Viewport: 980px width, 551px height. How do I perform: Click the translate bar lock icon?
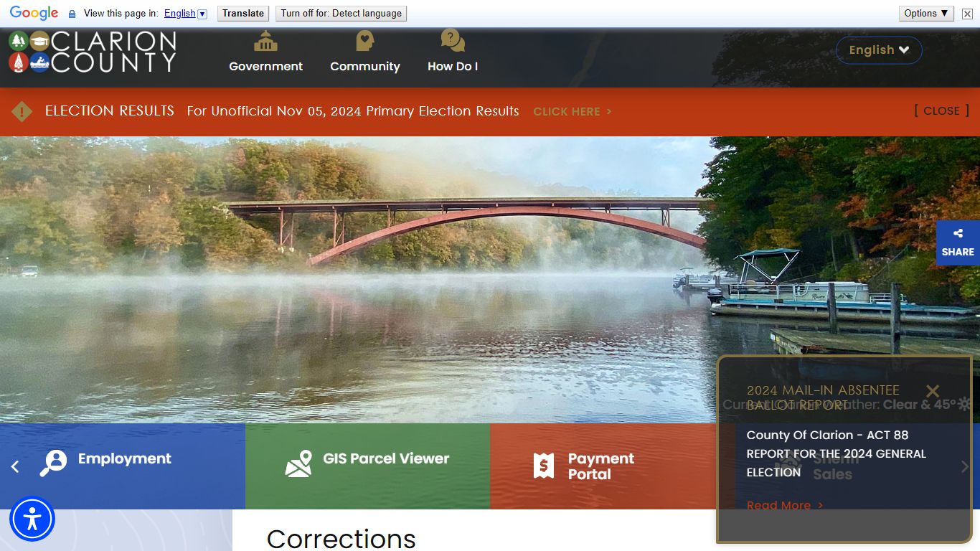point(72,14)
